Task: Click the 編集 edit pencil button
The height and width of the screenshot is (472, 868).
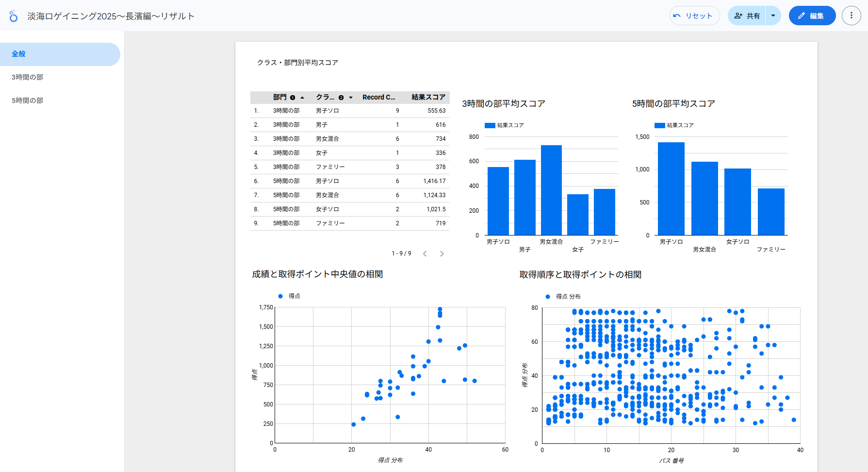Action: tap(812, 16)
